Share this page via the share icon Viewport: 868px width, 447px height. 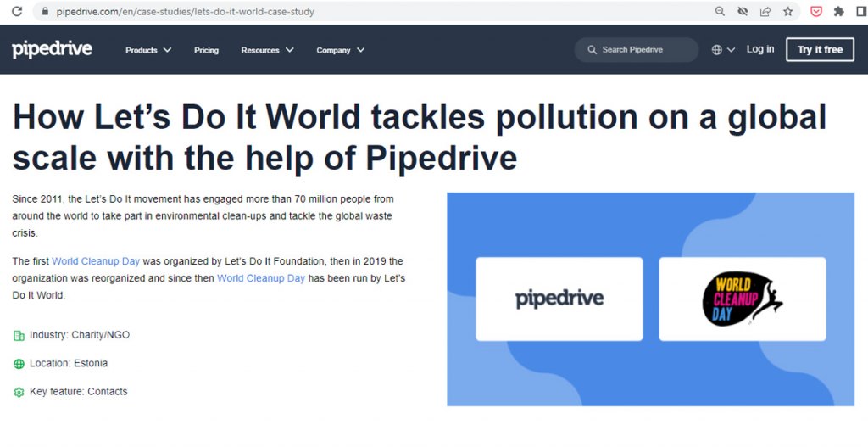765,12
